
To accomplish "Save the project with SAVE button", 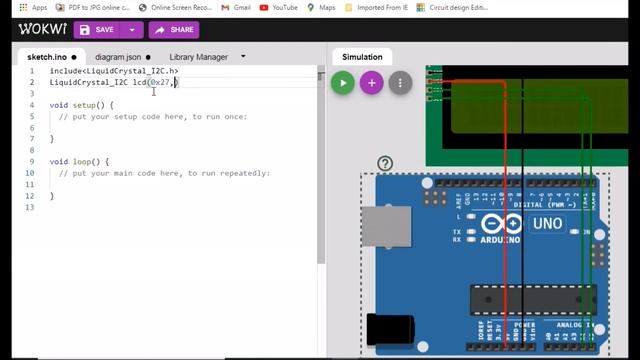I will pyautogui.click(x=97, y=30).
